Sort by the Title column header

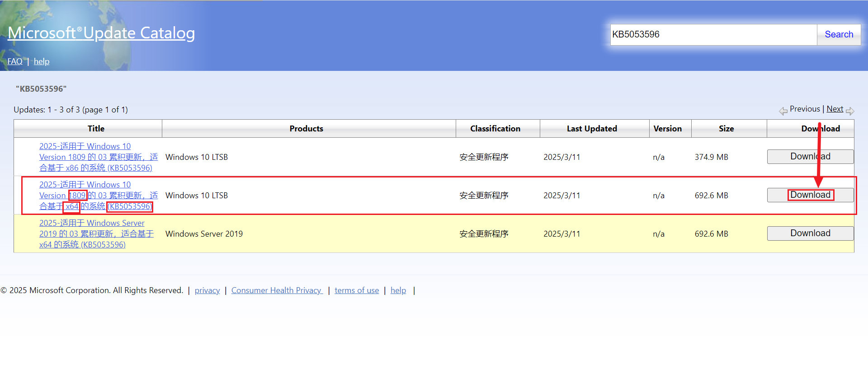coord(88,129)
